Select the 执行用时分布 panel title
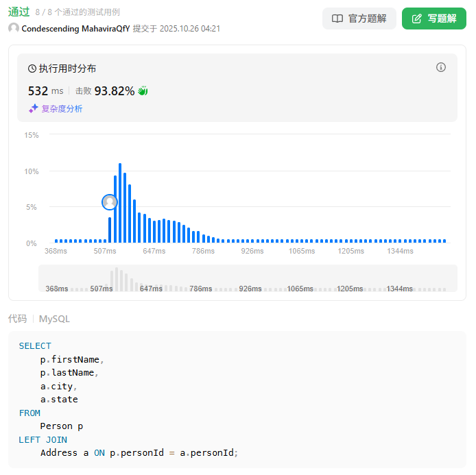 [x=67, y=69]
